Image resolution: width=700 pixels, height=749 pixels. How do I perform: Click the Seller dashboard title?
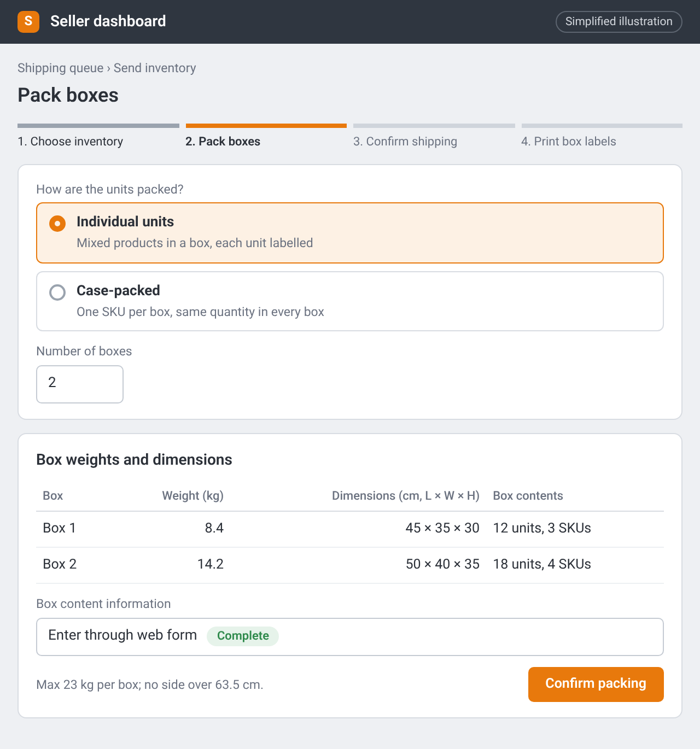point(108,21)
